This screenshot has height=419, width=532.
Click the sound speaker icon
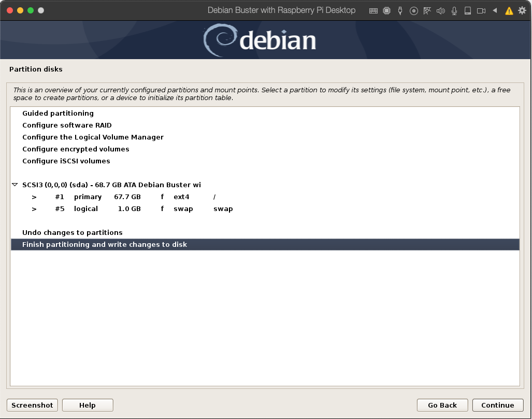tap(441, 11)
